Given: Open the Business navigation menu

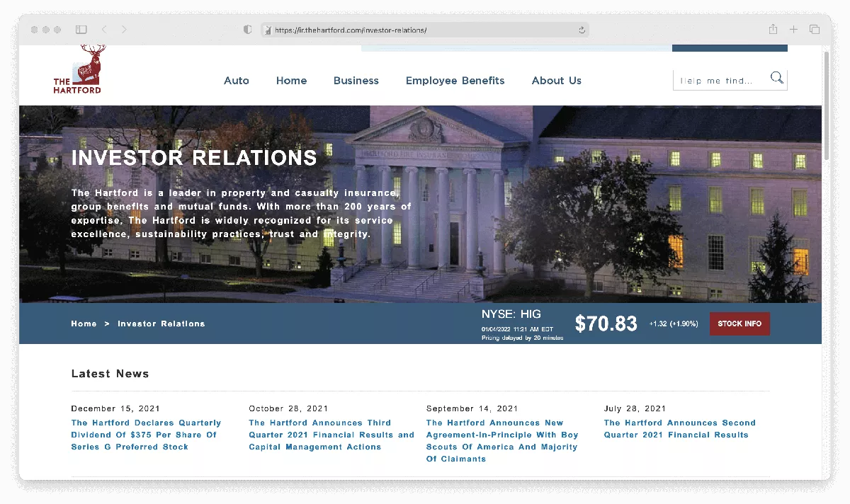Looking at the screenshot, I should [x=356, y=81].
